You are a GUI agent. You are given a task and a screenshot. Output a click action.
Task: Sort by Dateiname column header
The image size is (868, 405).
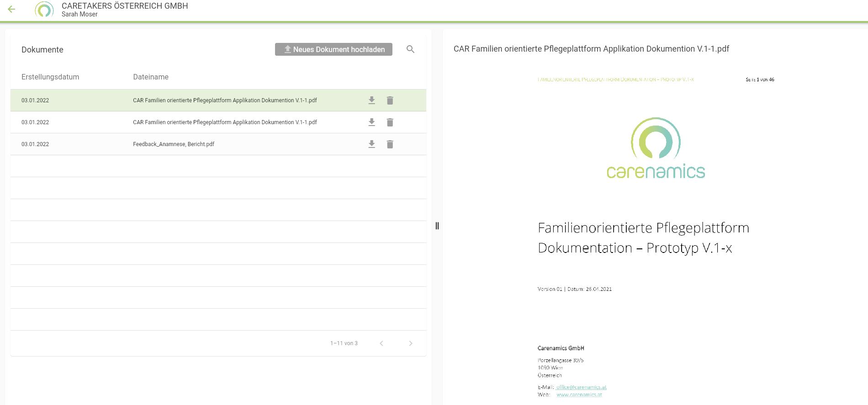click(x=151, y=77)
